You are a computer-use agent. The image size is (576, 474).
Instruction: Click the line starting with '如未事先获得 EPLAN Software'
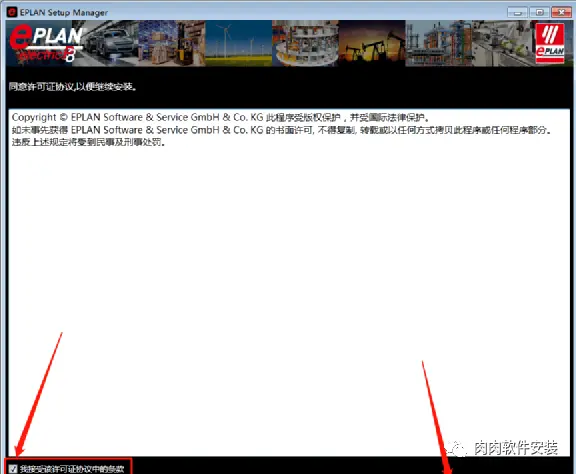coord(281,130)
